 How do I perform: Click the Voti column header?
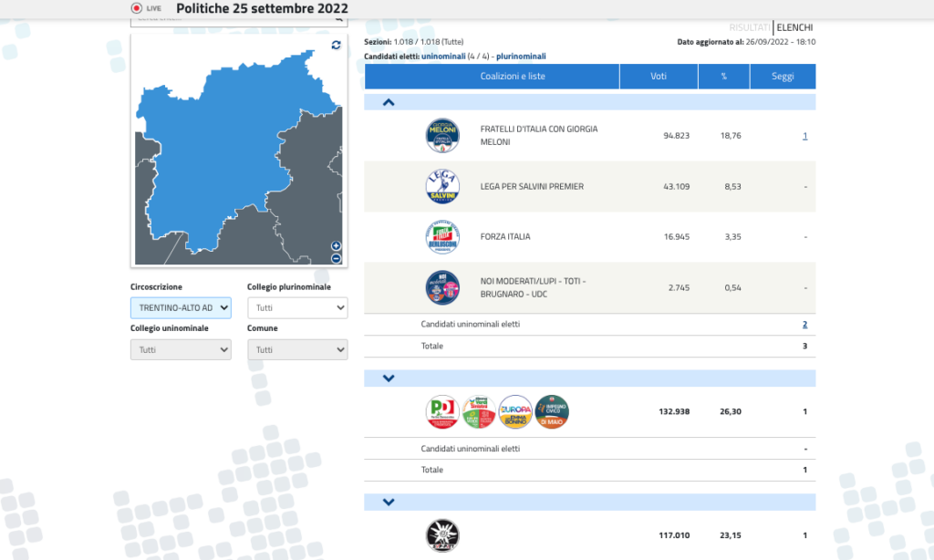659,77
